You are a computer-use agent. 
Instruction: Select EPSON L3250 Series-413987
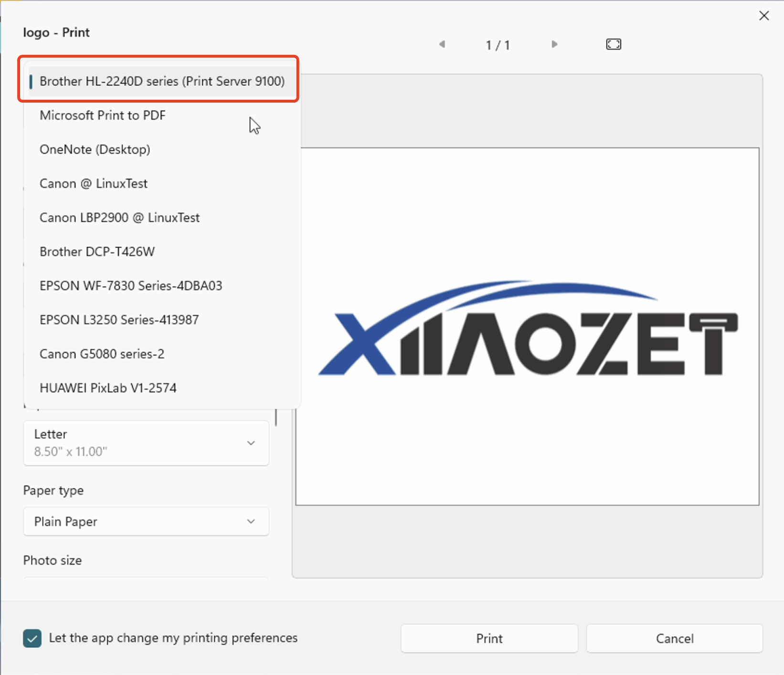[119, 319]
